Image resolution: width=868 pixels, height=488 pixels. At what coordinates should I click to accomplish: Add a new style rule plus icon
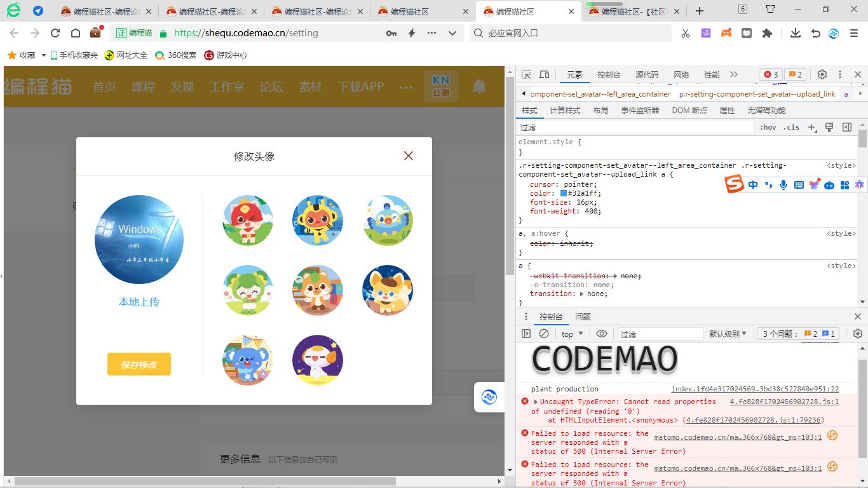pyautogui.click(x=811, y=127)
